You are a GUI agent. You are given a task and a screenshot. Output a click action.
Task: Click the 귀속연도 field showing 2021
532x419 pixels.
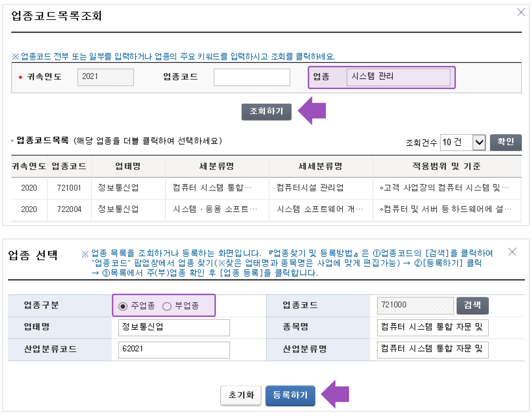106,77
